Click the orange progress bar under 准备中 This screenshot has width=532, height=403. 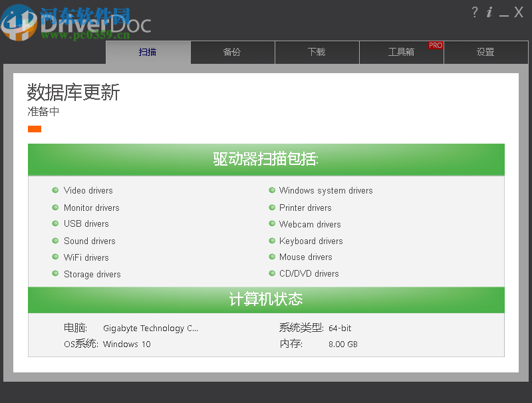[x=34, y=129]
